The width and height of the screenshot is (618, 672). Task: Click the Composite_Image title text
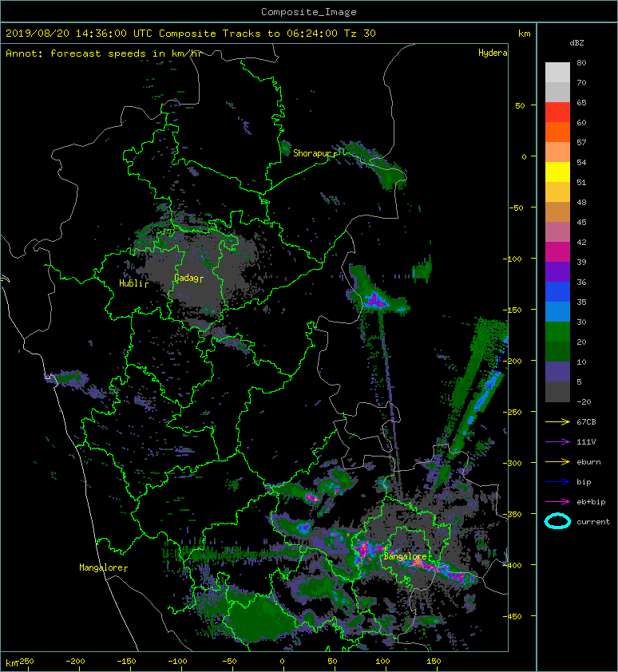pyautogui.click(x=309, y=12)
